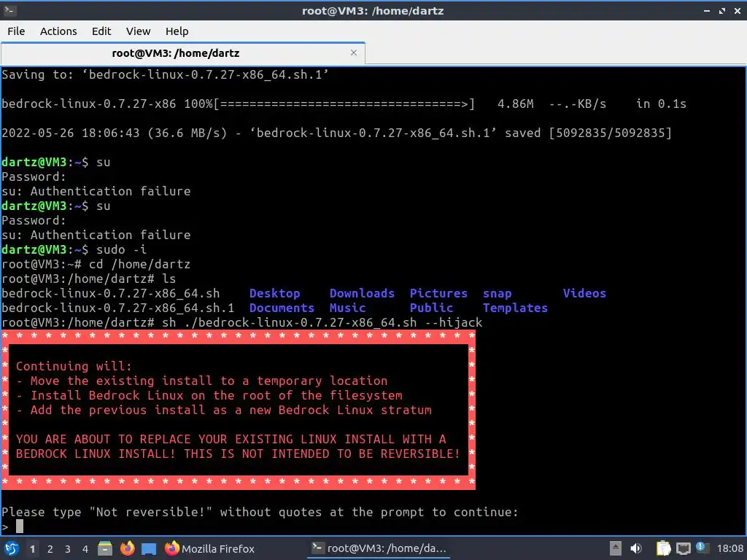Click the 'sudo -i' command line
747x560 pixels.
(74, 249)
